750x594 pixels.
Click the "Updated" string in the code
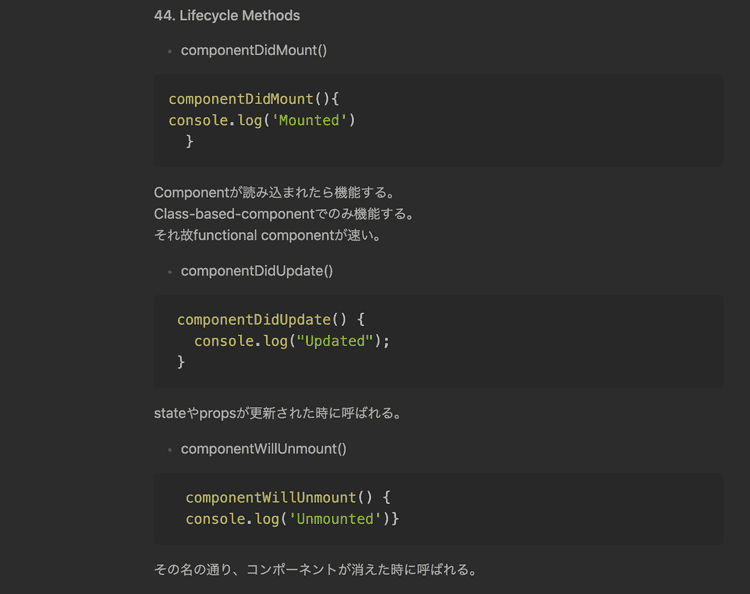[335, 341]
